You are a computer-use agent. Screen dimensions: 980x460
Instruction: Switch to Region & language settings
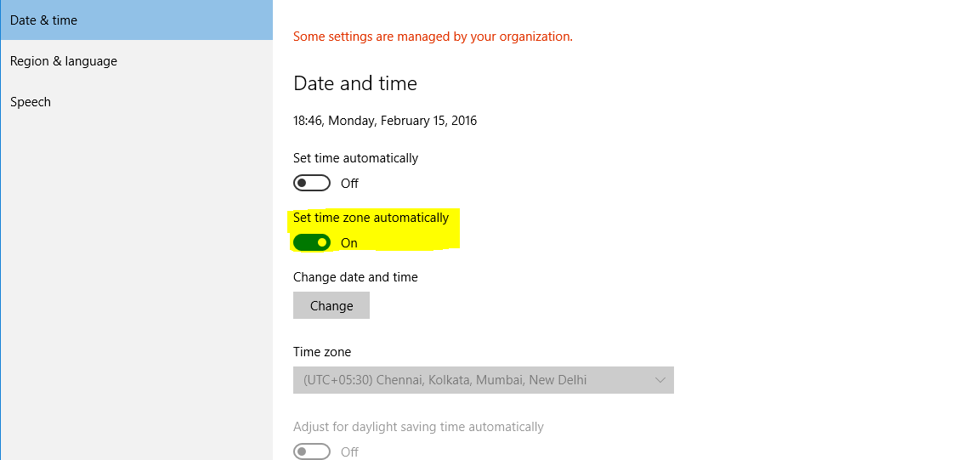click(136, 61)
